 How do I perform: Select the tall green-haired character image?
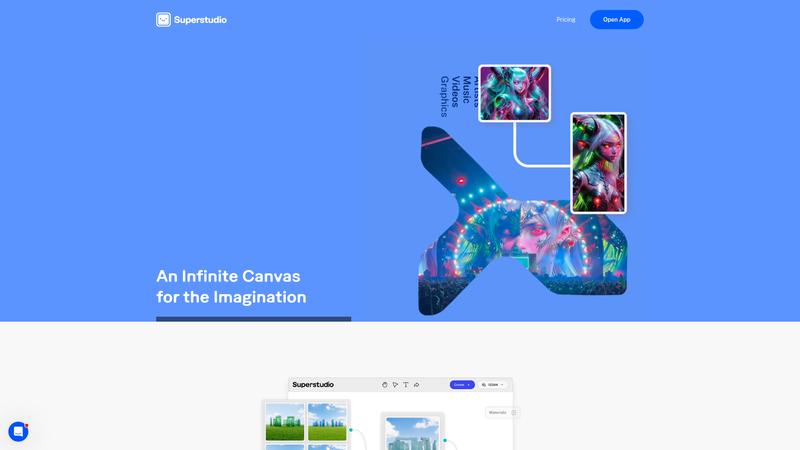coord(598,163)
